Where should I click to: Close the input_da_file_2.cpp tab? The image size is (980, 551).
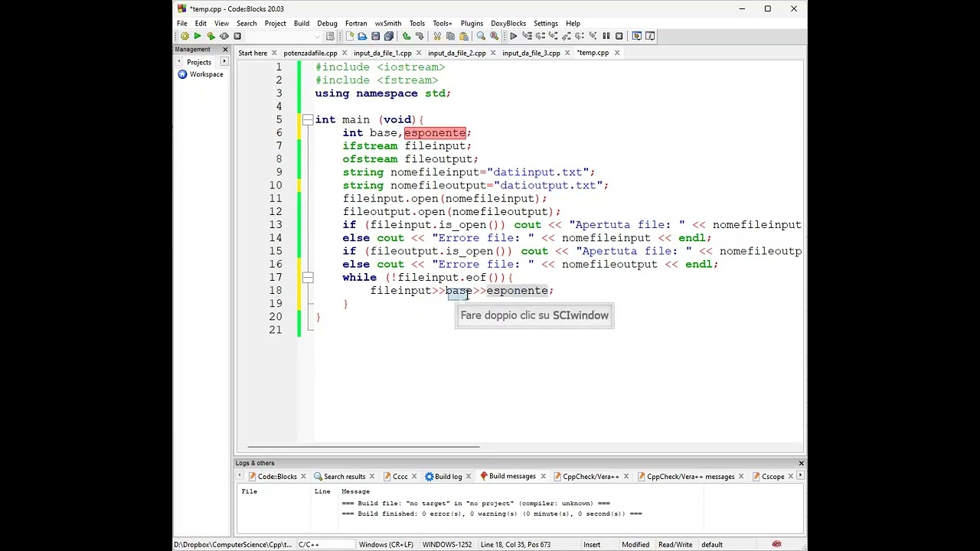(493, 53)
